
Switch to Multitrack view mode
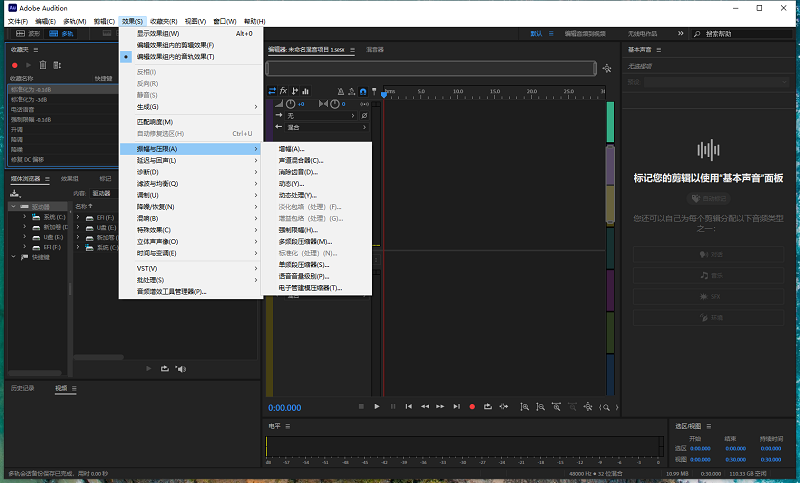tap(60, 33)
